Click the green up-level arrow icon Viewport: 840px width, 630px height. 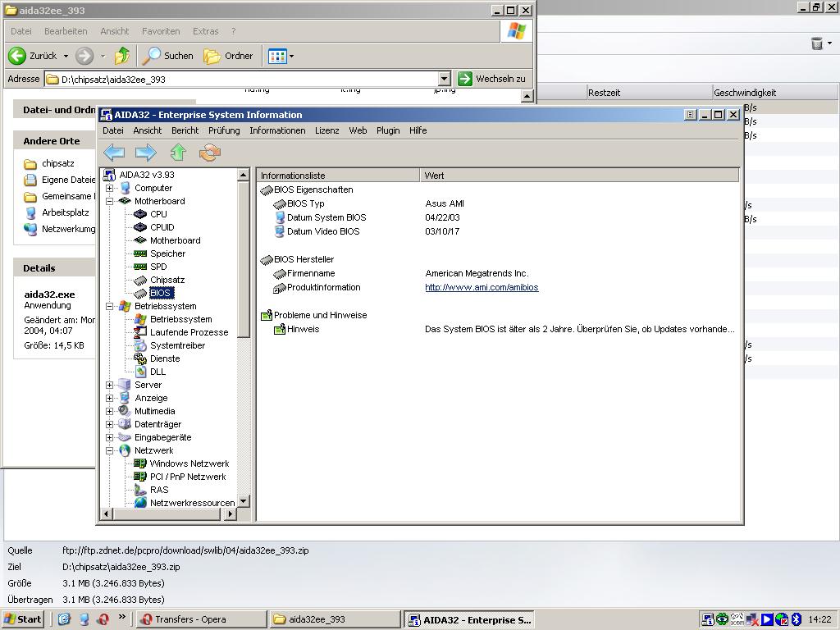178,152
